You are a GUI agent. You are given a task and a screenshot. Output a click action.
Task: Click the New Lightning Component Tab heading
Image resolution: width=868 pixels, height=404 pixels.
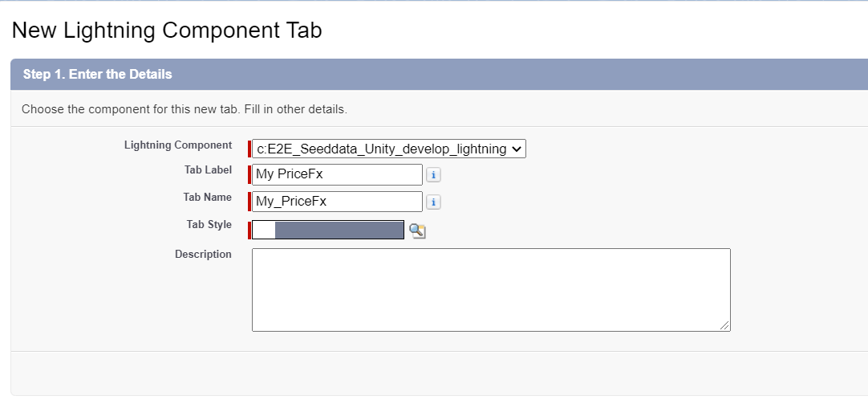point(167,31)
